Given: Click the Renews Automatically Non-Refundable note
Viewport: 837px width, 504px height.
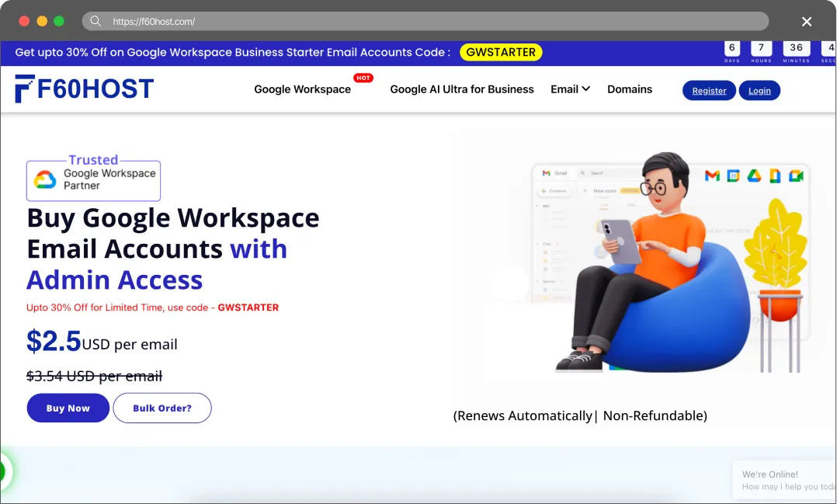Looking at the screenshot, I should coord(580,415).
